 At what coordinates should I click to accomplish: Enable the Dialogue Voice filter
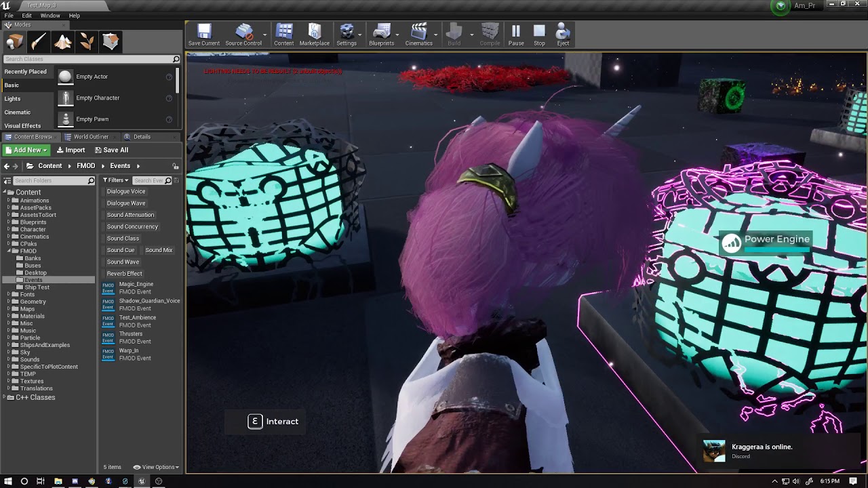(x=126, y=192)
